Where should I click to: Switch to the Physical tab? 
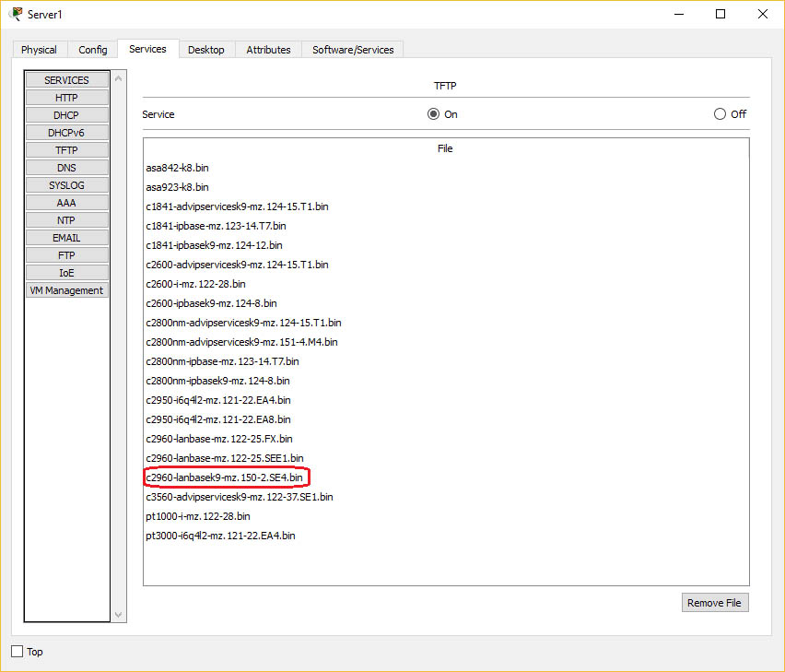[39, 50]
